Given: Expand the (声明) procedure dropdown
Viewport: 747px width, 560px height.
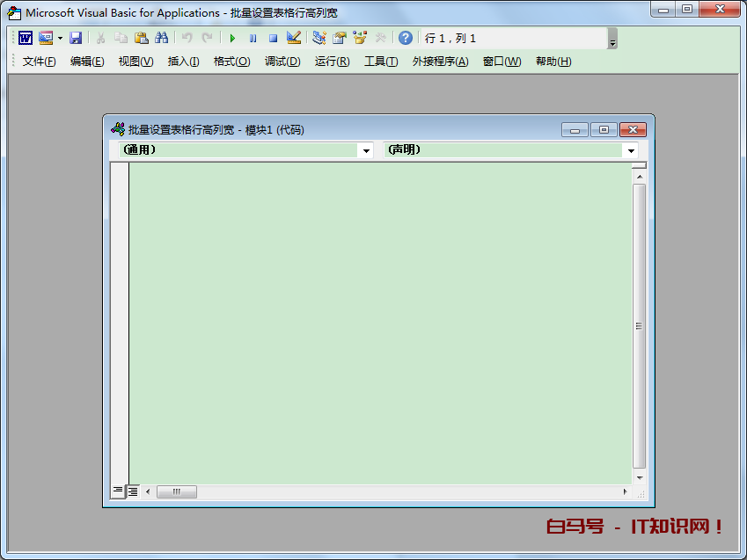Looking at the screenshot, I should point(630,150).
